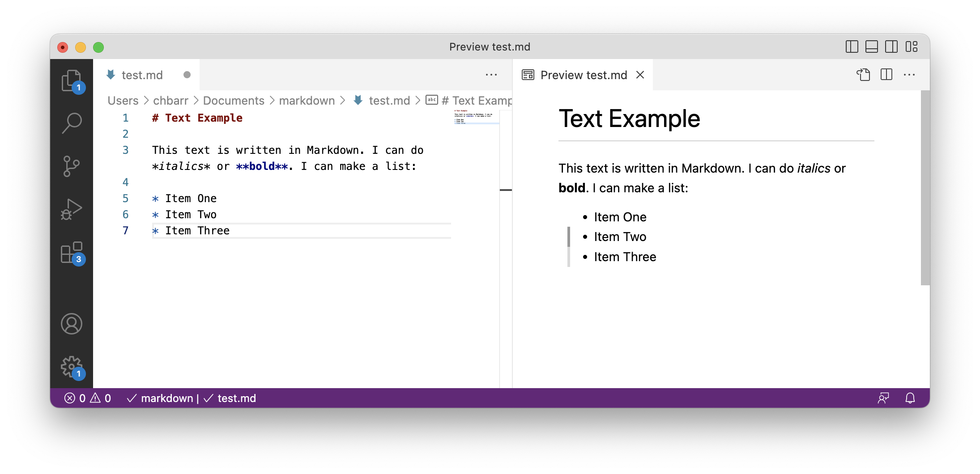Click the errors and warnings status item
The width and height of the screenshot is (980, 474).
click(x=88, y=398)
